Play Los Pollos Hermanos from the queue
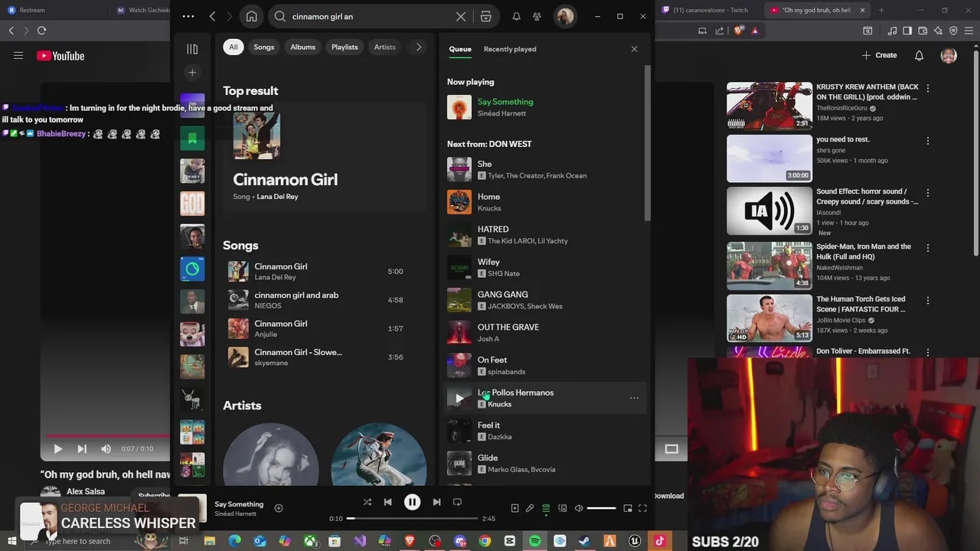 pos(459,398)
